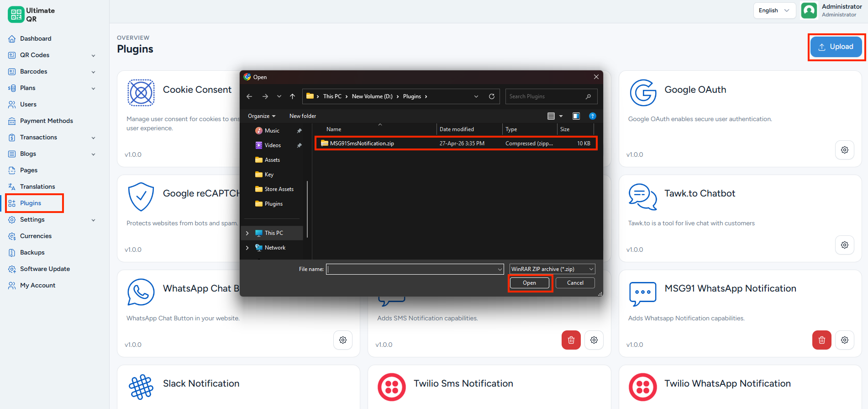
Task: Open Tawk.to Chatbot settings gear
Action: [845, 245]
